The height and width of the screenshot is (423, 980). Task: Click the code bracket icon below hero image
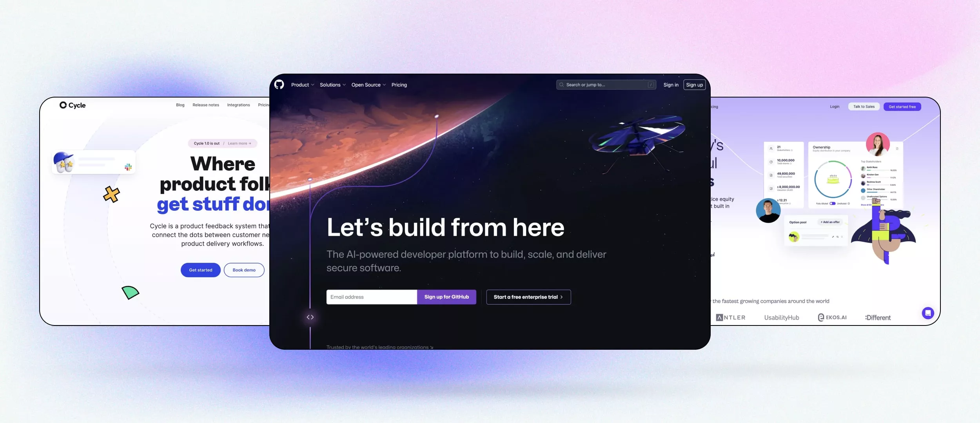310,317
